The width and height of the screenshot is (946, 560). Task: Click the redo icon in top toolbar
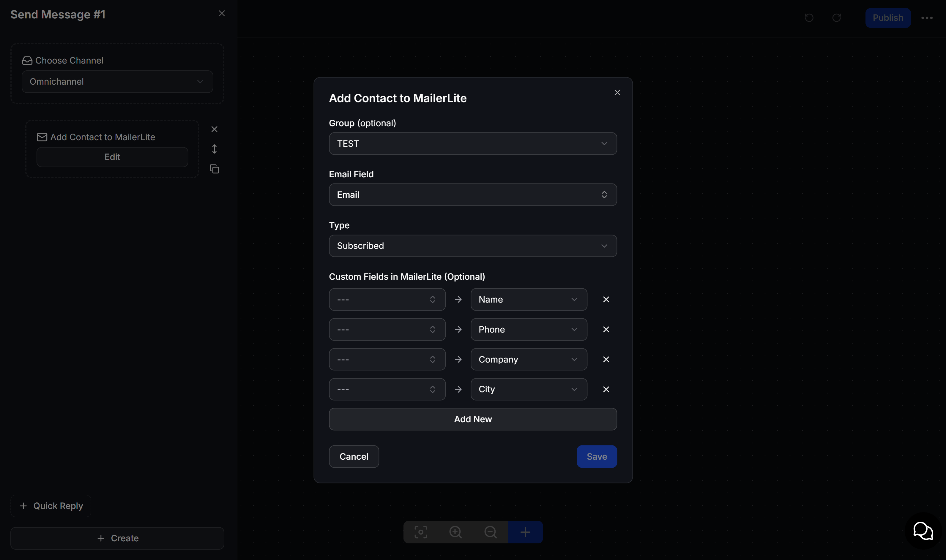click(837, 18)
